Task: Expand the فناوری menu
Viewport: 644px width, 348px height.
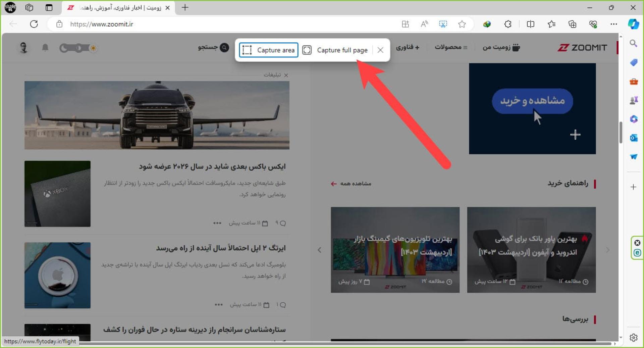Action: point(408,47)
